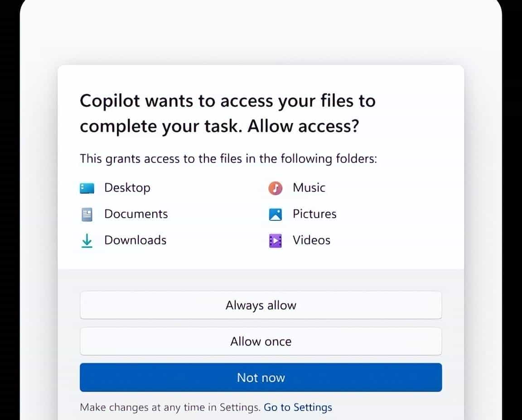Select the Documents folder label
This screenshot has width=522, height=420.
136,214
